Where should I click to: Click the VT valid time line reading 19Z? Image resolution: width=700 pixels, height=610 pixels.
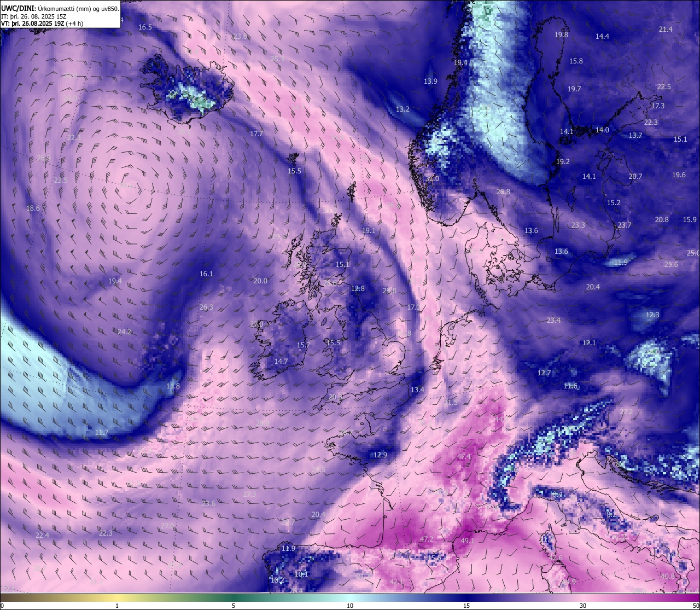(x=42, y=24)
